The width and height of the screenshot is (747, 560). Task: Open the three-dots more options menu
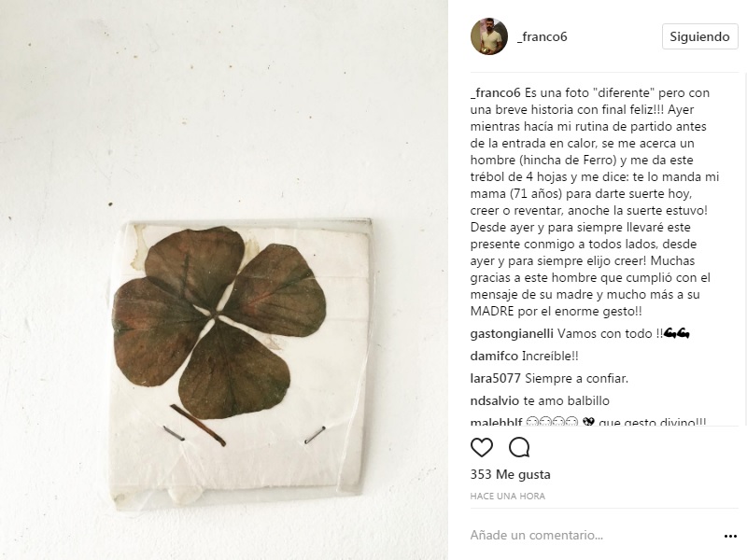click(x=730, y=536)
